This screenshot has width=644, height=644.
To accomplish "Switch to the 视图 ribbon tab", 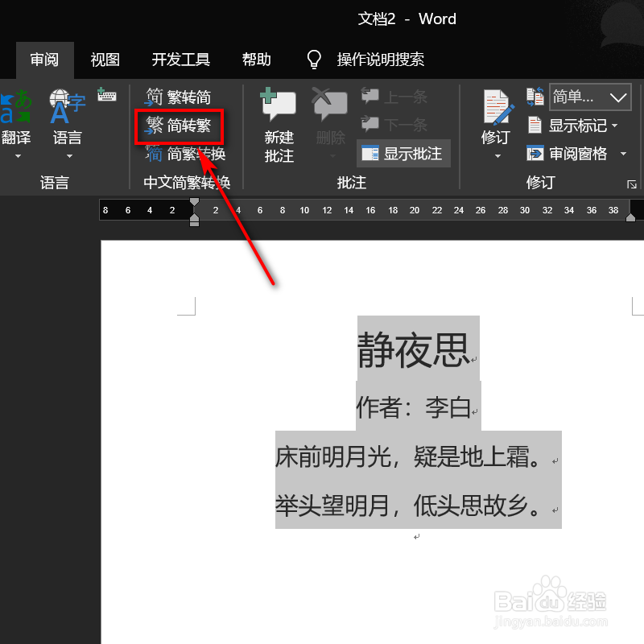I will click(105, 59).
